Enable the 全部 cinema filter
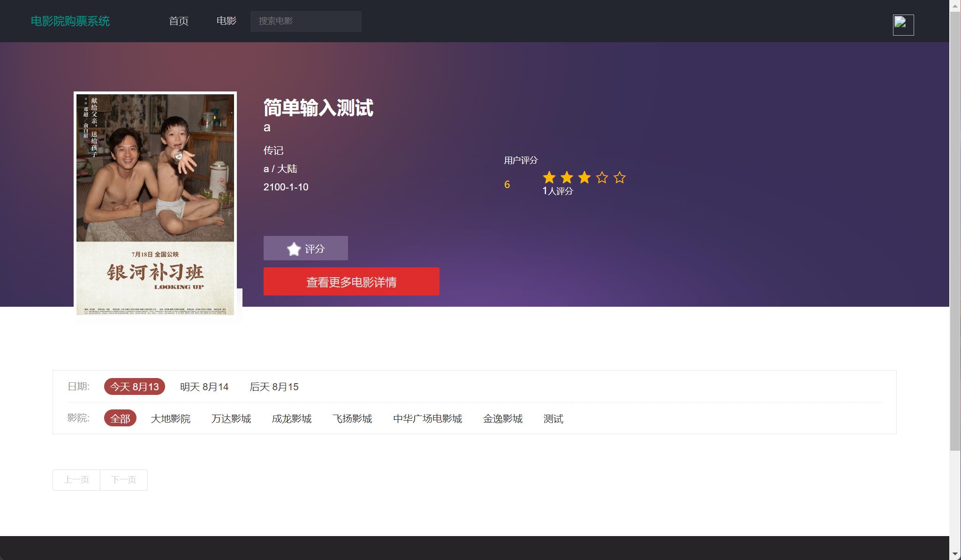This screenshot has width=961, height=560. 120,418
